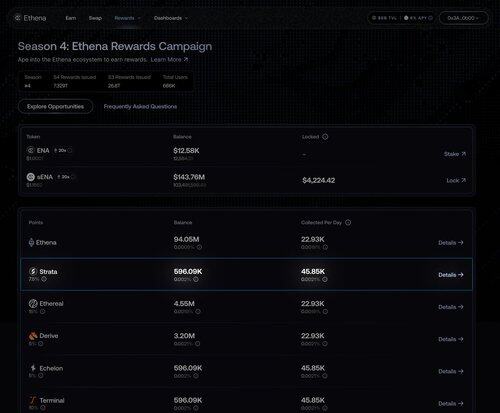
Task: Click info icon under Ethereal 4.55M balance
Action: pos(198,311)
